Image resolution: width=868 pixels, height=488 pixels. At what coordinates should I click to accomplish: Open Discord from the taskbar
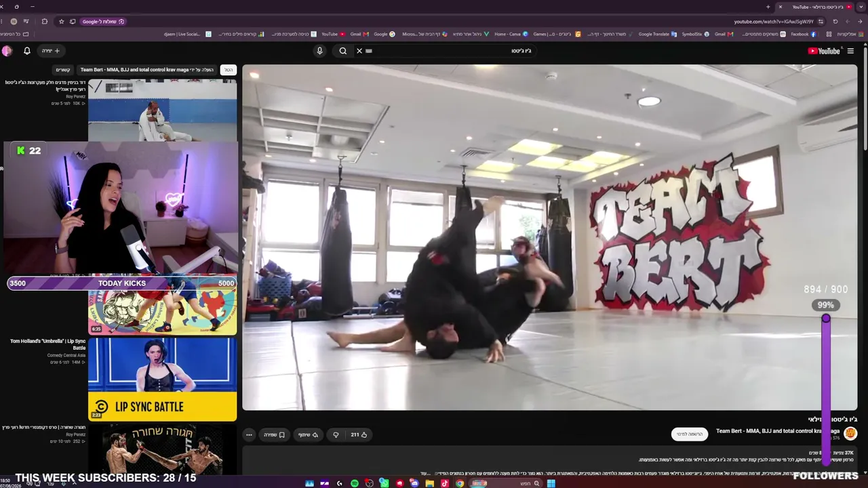coord(414,483)
